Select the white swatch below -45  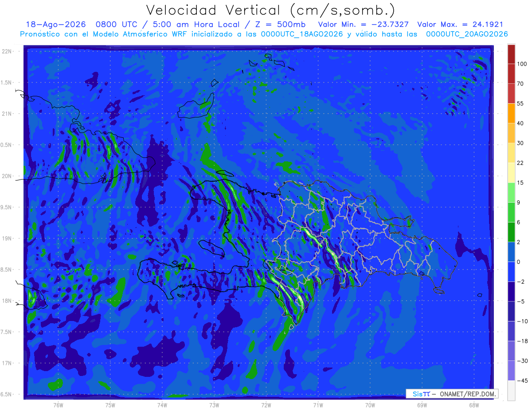click(x=511, y=391)
